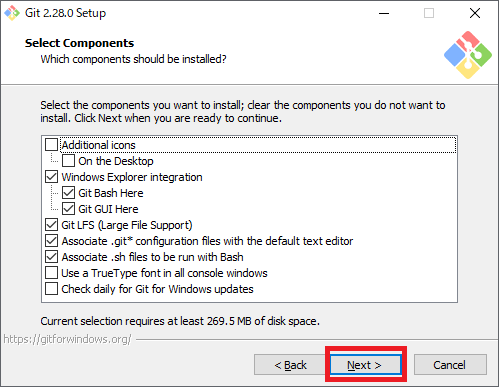Cancel the Git installation
The width and height of the screenshot is (499, 387).
tap(450, 365)
